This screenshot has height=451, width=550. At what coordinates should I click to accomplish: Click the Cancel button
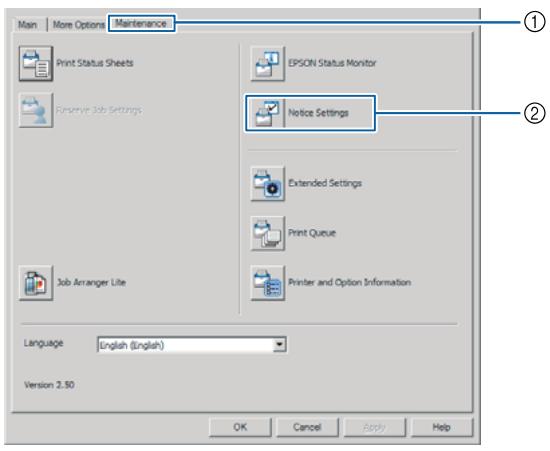(x=307, y=427)
